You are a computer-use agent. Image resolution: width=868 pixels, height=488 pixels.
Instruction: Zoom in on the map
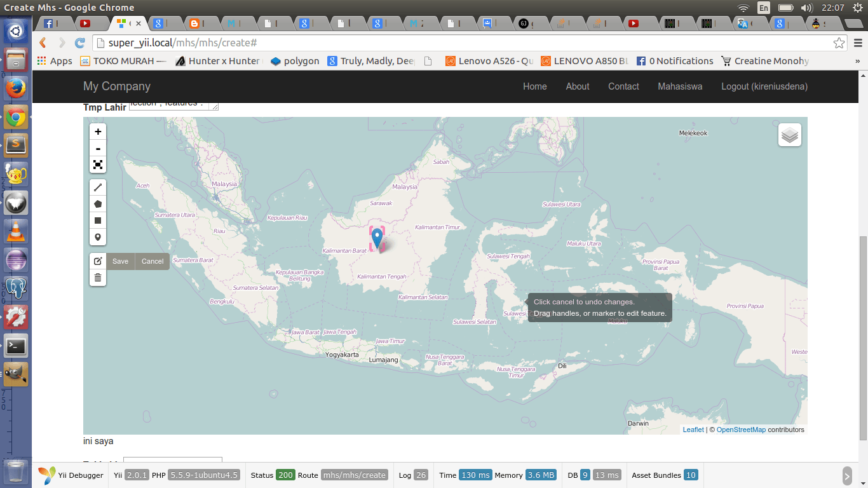click(98, 132)
